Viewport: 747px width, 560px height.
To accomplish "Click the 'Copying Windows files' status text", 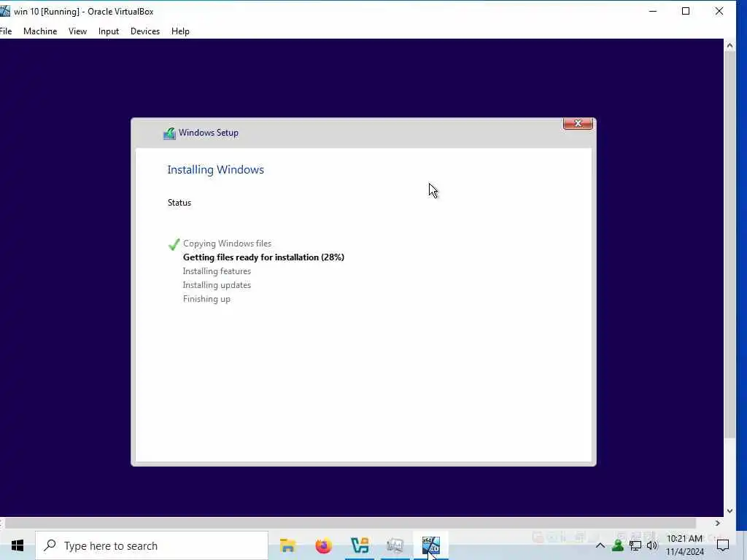I will (228, 244).
